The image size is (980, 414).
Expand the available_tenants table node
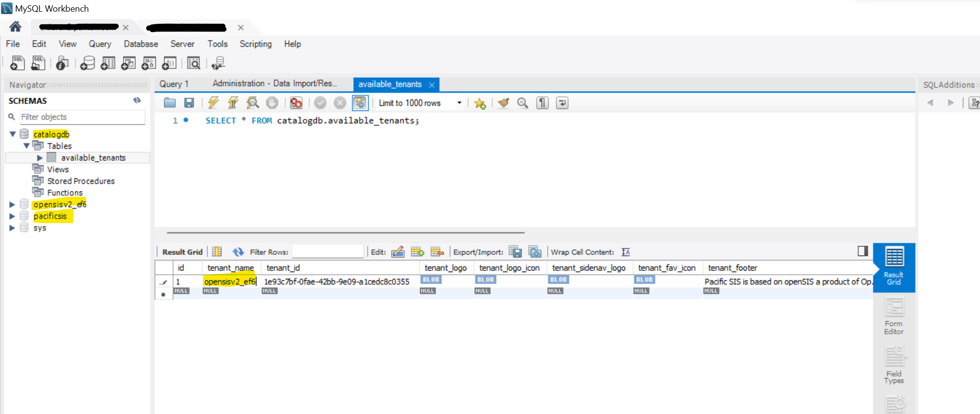click(40, 158)
